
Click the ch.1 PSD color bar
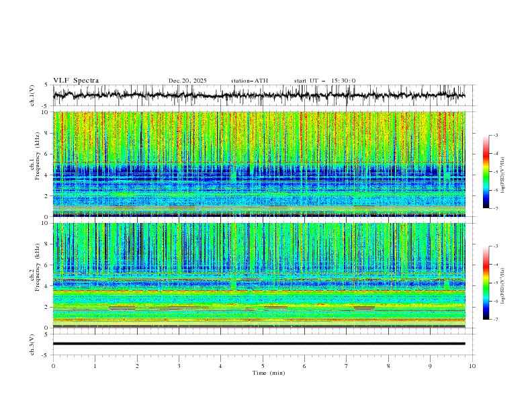(486, 172)
